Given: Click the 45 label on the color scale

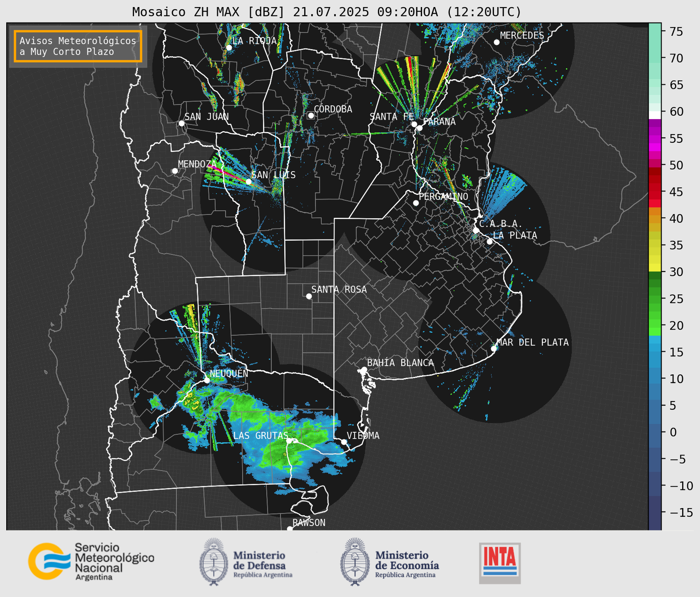Looking at the screenshot, I should [x=676, y=192].
